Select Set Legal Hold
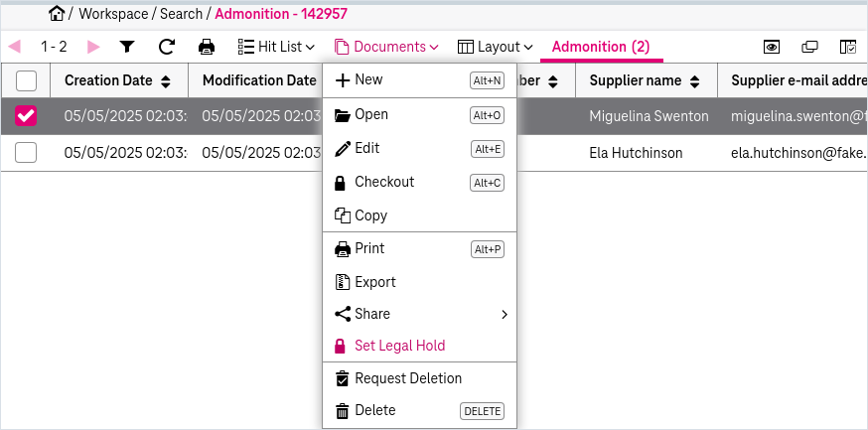Viewport: 868px width, 430px height. (420, 346)
